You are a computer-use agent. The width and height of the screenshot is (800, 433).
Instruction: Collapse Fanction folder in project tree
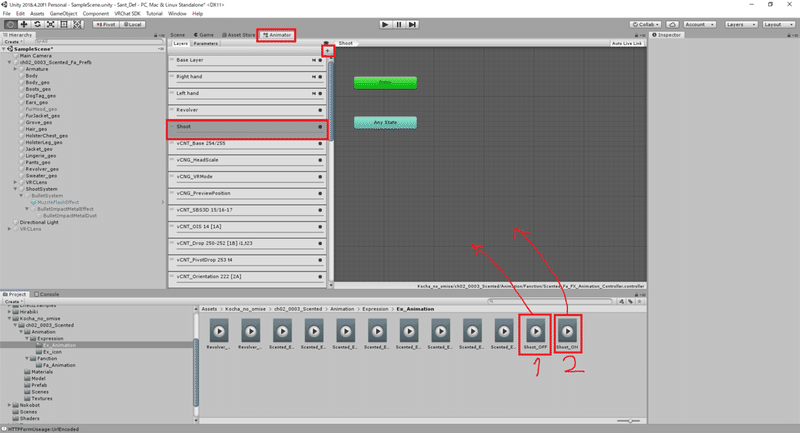click(27, 359)
